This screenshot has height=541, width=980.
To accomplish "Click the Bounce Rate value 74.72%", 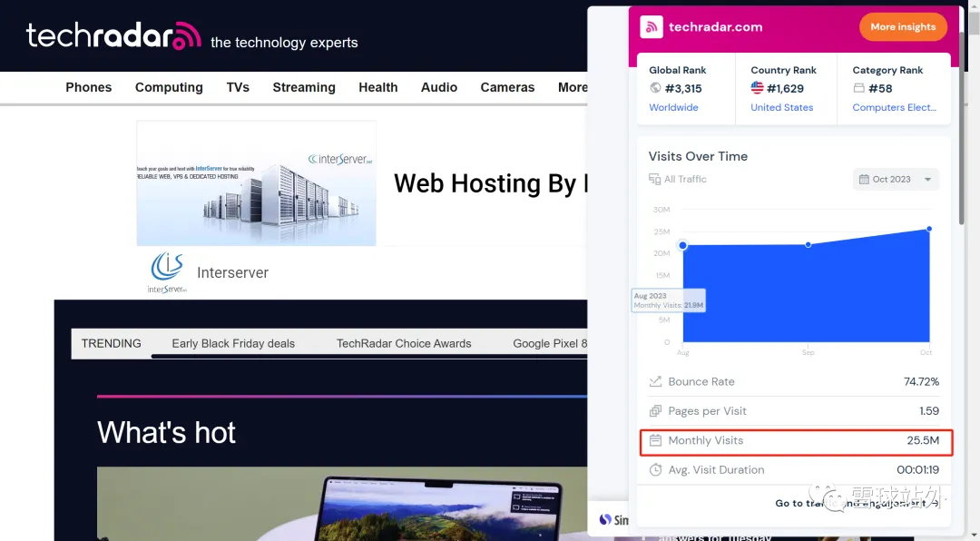I will tap(921, 381).
